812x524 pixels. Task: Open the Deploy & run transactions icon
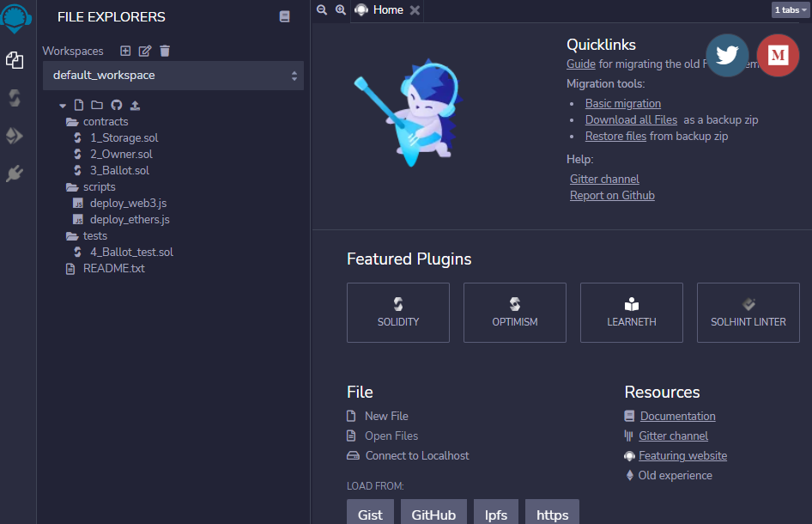pos(15,136)
